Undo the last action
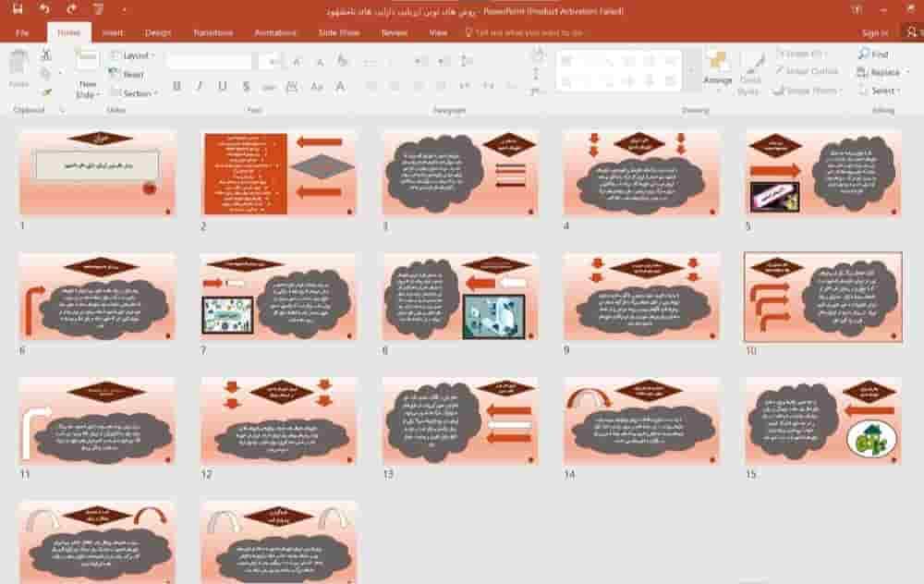Viewport: 924px width, 584px height. 44,9
